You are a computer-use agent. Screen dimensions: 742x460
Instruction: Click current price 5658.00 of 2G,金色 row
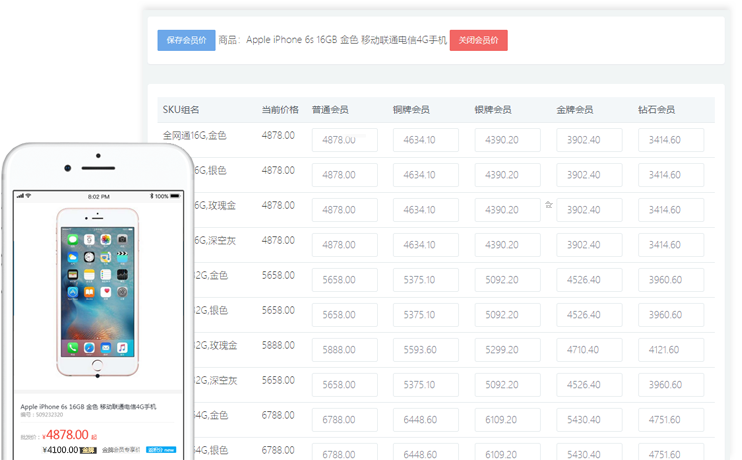point(278,275)
